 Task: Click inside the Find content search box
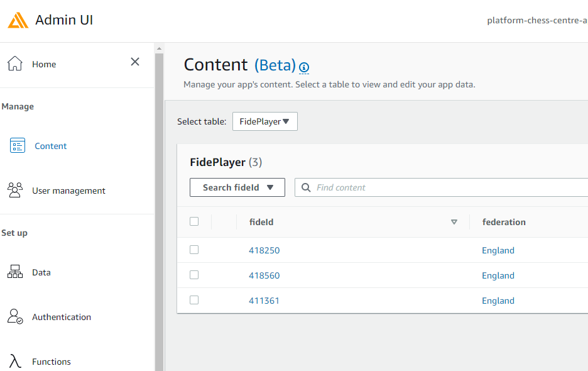(x=377, y=187)
